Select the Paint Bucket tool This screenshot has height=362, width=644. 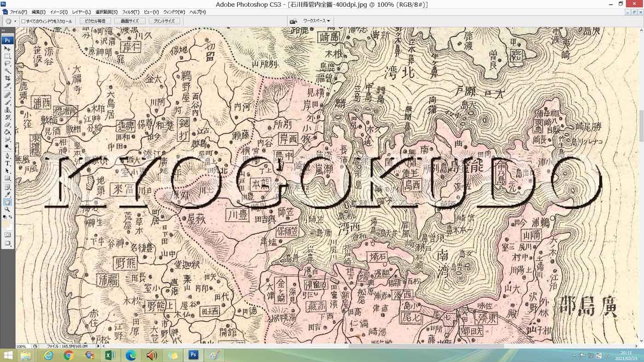click(7, 132)
